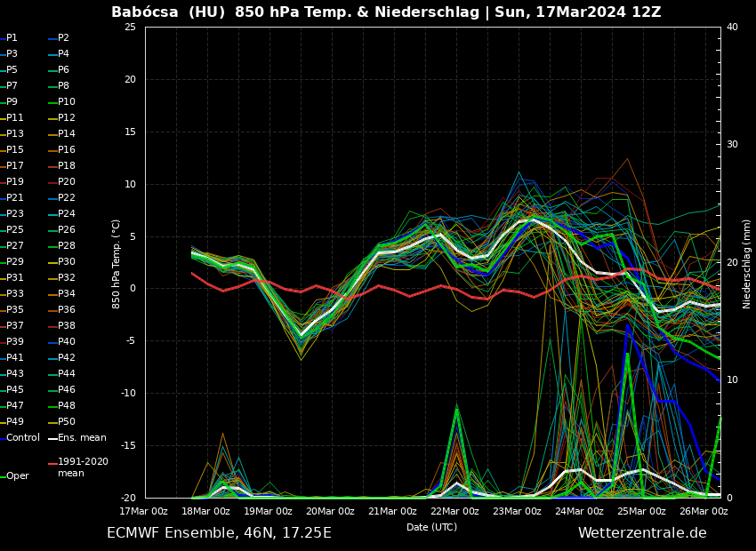Click the Control legend entry
756x551 pixels.
[22, 438]
